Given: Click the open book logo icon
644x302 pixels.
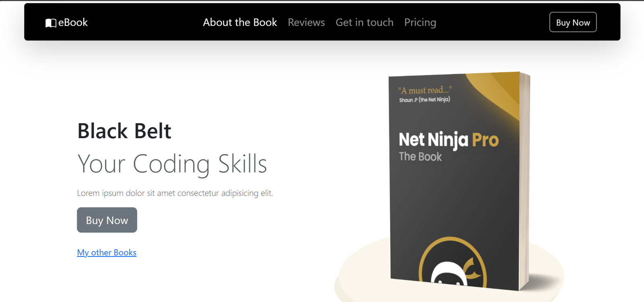Looking at the screenshot, I should [x=50, y=23].
